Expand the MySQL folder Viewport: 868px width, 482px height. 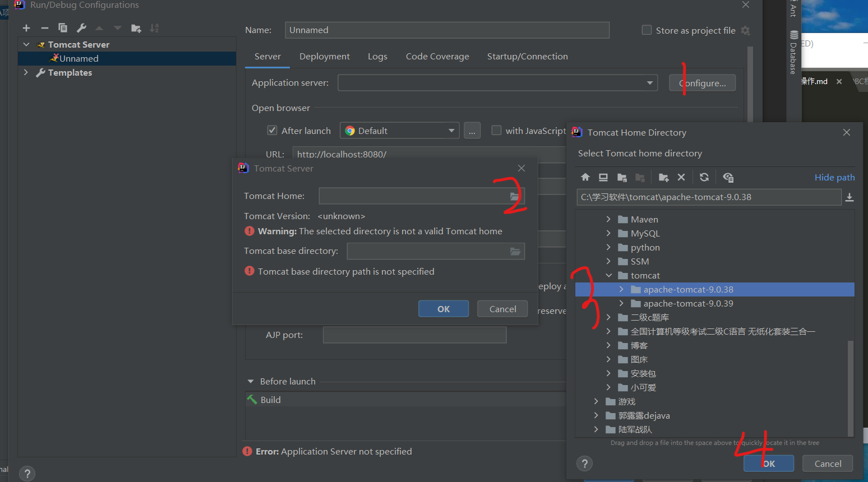click(x=608, y=233)
